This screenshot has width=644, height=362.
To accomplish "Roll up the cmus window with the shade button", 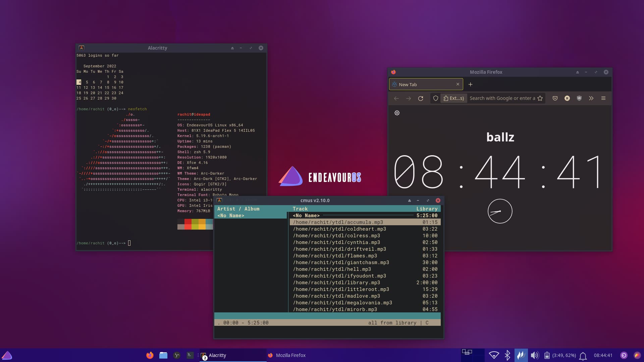I will pyautogui.click(x=409, y=200).
